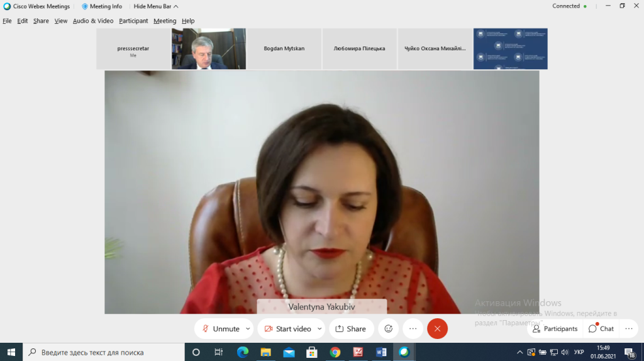Launch Word from the taskbar

(x=381, y=352)
